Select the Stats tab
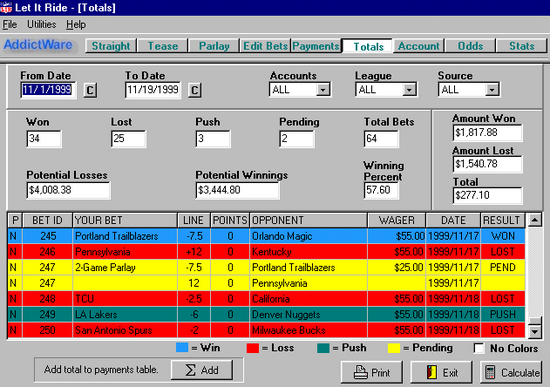 pyautogui.click(x=522, y=46)
